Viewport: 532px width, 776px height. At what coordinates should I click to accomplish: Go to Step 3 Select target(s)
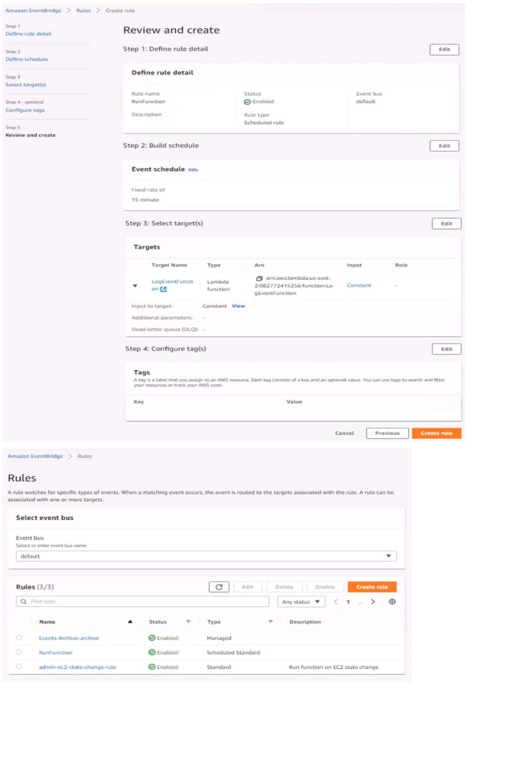pos(26,85)
